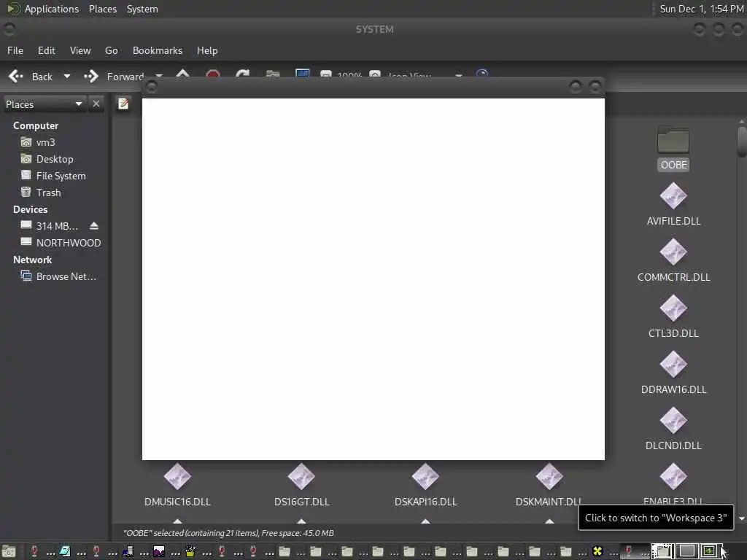The width and height of the screenshot is (747, 560).
Task: Select the DMUSIC16.DLL file
Action: (177, 485)
